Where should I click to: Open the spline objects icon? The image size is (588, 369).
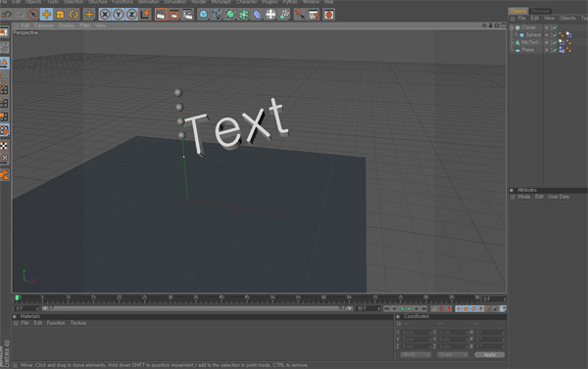click(x=217, y=15)
